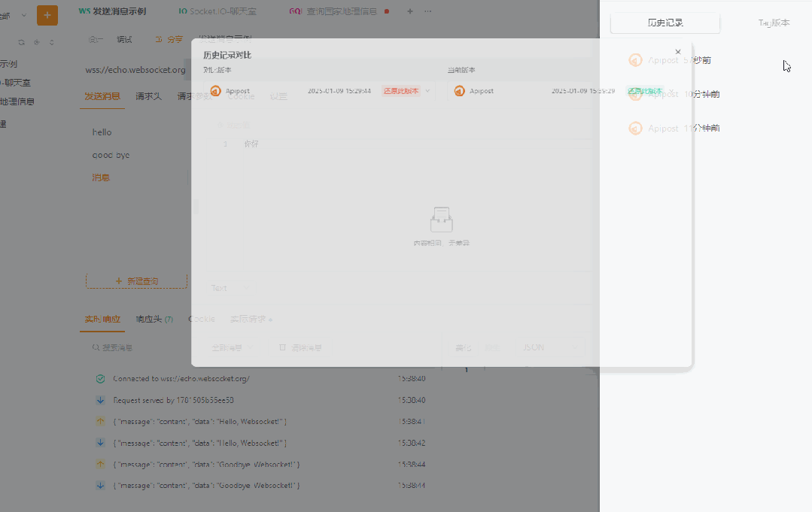Expand the 对比版本 version dropdown chevron

tap(427, 91)
